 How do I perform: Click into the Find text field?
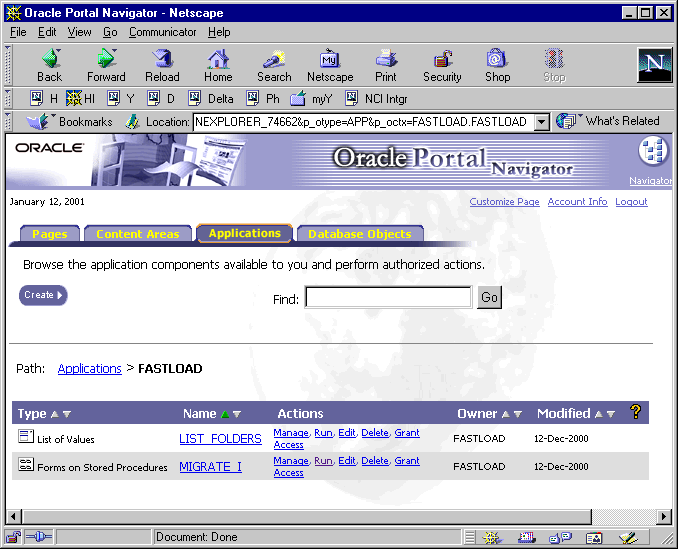click(388, 298)
